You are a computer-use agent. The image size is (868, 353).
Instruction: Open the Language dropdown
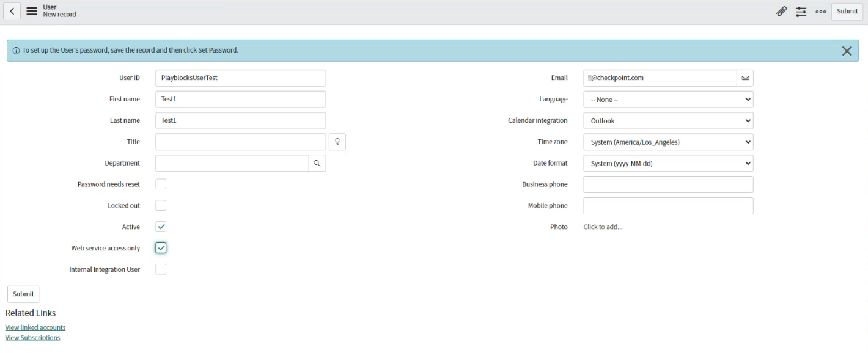point(668,100)
